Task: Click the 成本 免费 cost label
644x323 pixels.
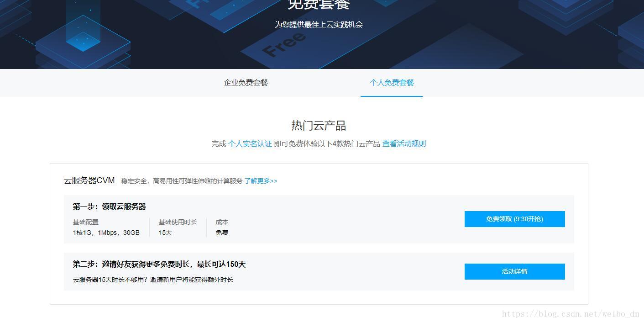Action: [x=222, y=228]
